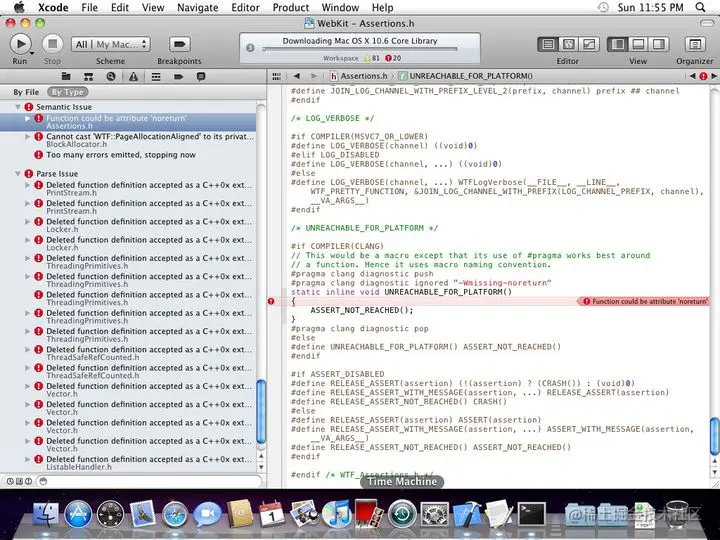Open Safari from the Dock
Image resolution: width=720 pixels, height=540 pixels.
coord(175,514)
